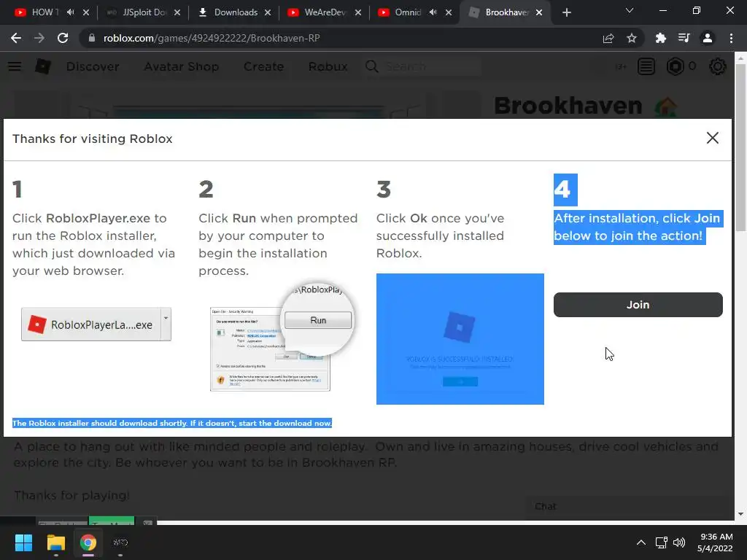Close the Thanks for visiting Roblox dialog

pyautogui.click(x=712, y=138)
